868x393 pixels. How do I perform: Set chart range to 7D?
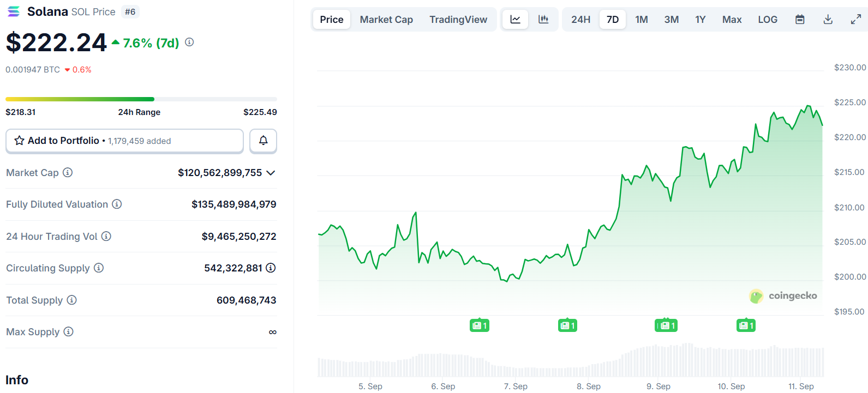pyautogui.click(x=613, y=20)
